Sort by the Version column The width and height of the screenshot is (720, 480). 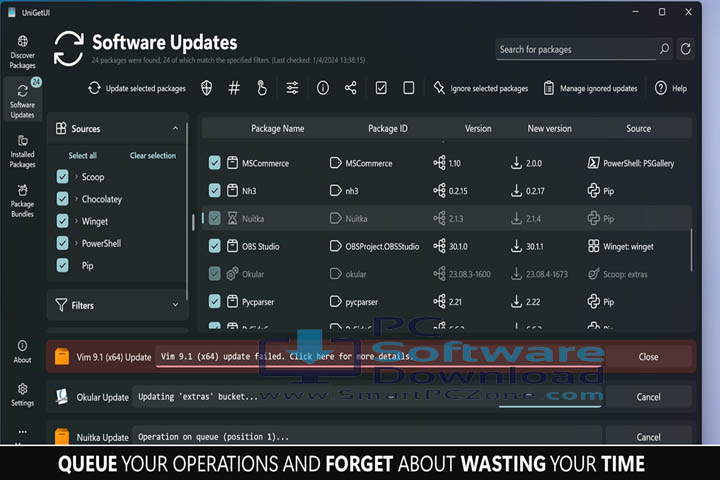[x=478, y=129]
